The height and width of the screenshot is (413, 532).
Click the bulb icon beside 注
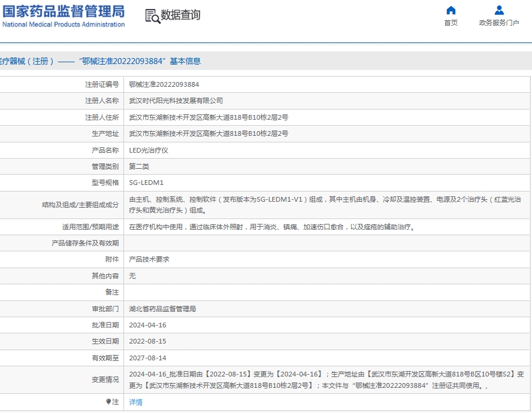[108, 402]
